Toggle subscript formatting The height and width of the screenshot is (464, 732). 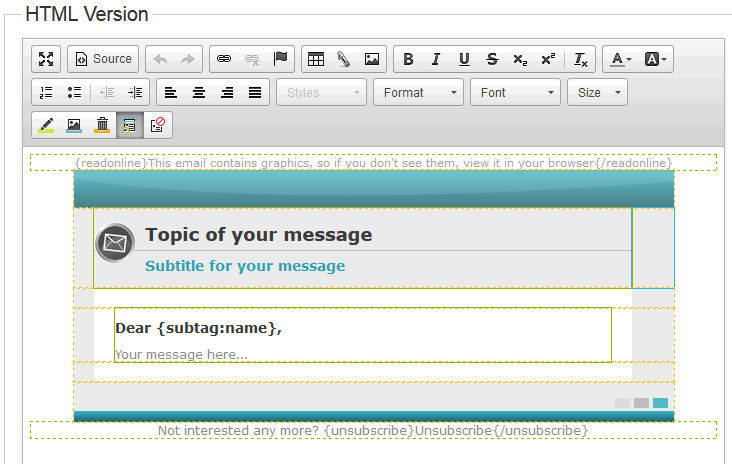(520, 59)
